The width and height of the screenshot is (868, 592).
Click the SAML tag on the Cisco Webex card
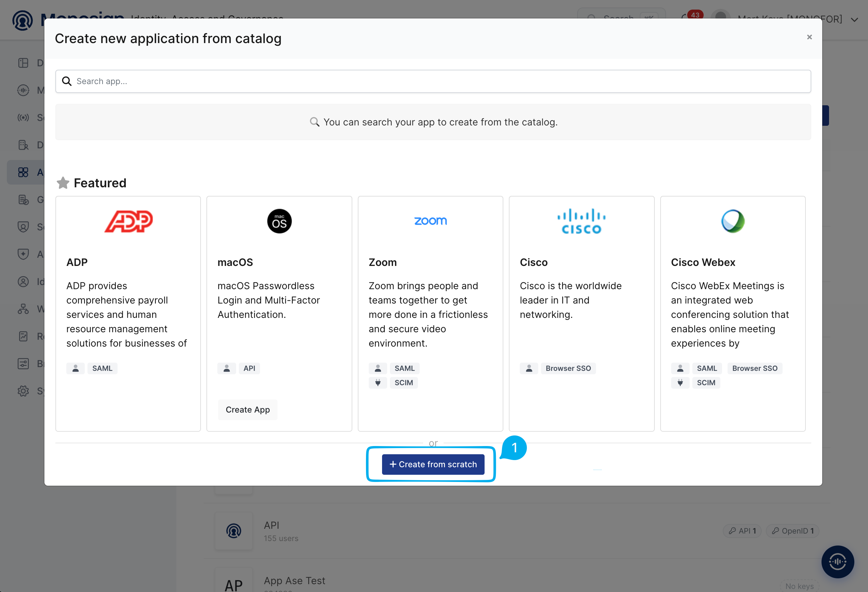(707, 368)
